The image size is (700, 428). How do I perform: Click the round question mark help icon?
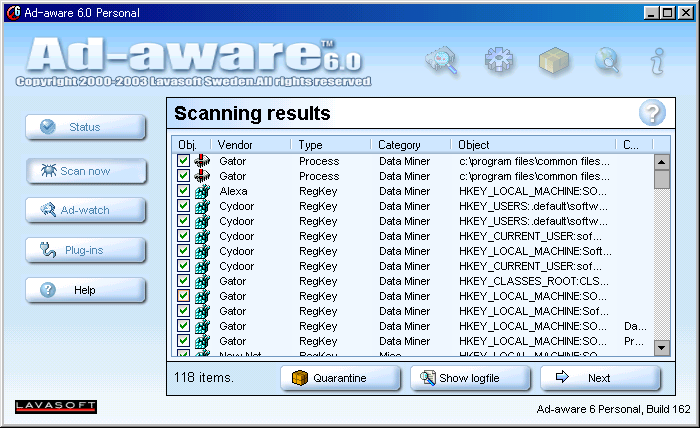pyautogui.click(x=652, y=113)
